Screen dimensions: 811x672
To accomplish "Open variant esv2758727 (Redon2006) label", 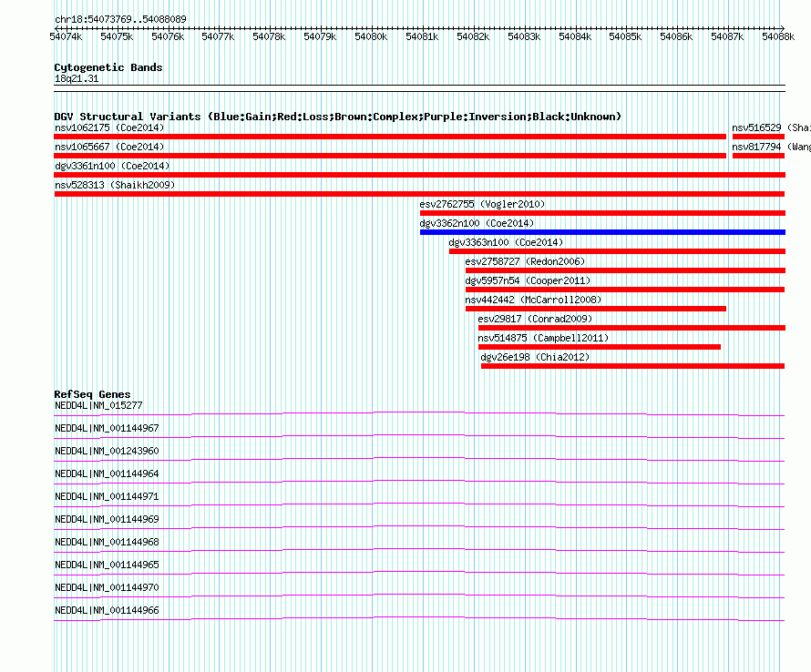I will pos(525,261).
